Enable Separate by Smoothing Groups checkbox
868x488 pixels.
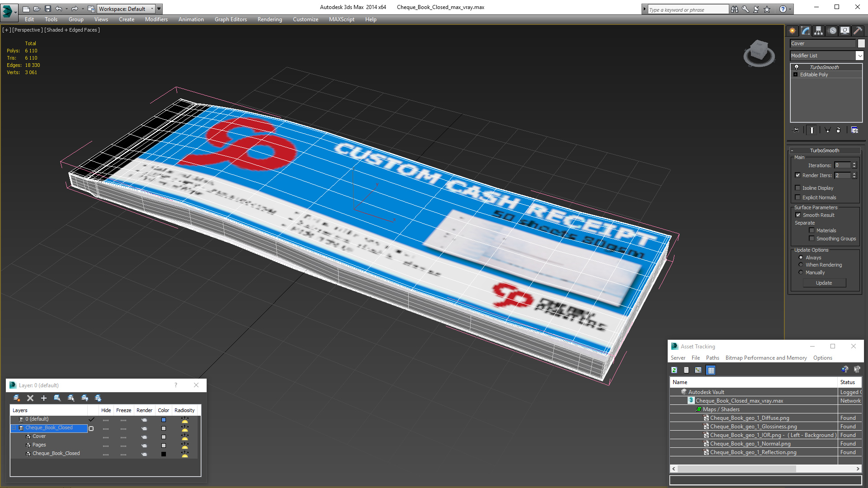[x=811, y=239]
